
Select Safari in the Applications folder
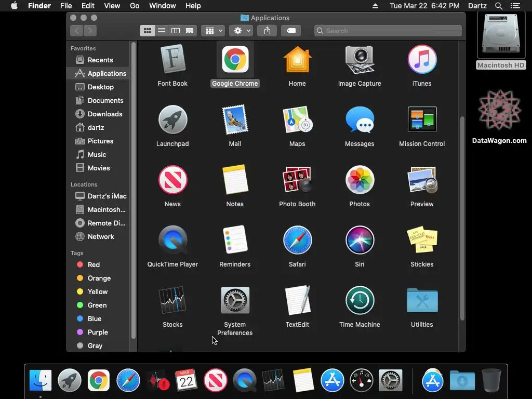(297, 240)
